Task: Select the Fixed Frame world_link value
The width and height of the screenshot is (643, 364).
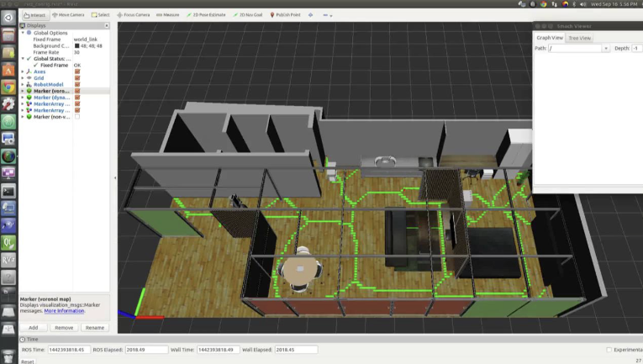Action: 85,40
